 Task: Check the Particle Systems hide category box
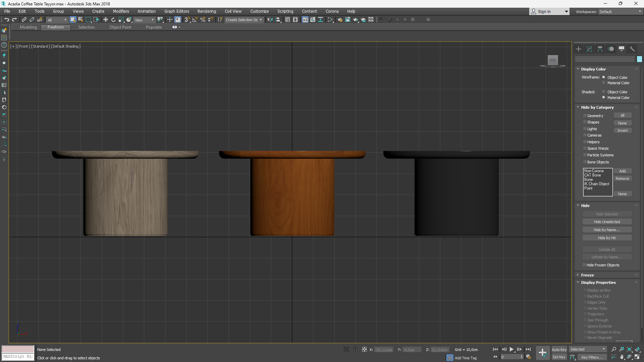585,155
